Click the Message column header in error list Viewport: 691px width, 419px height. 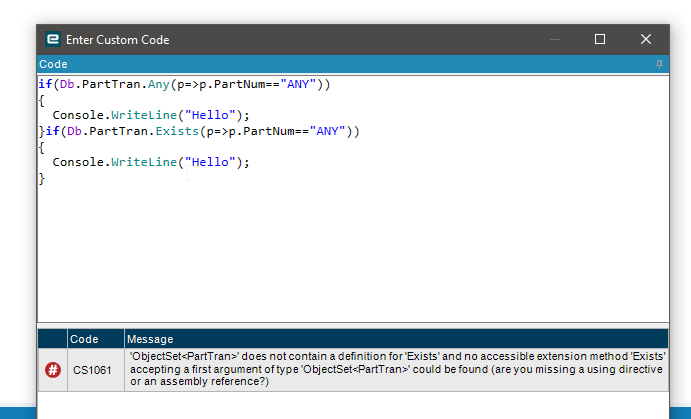coord(396,339)
